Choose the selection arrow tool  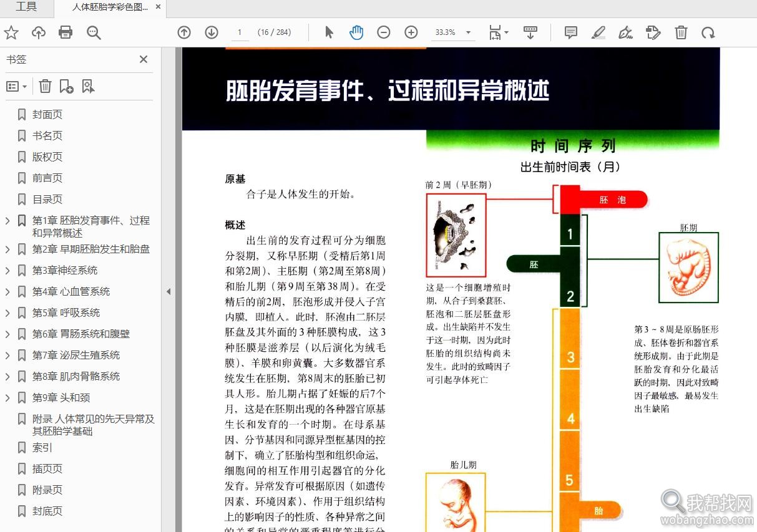329,32
